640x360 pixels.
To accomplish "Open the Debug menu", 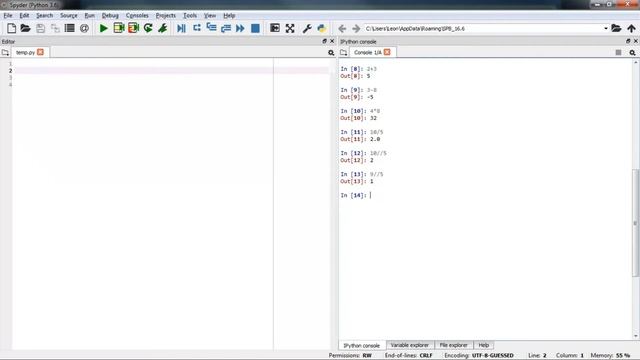I will point(110,16).
